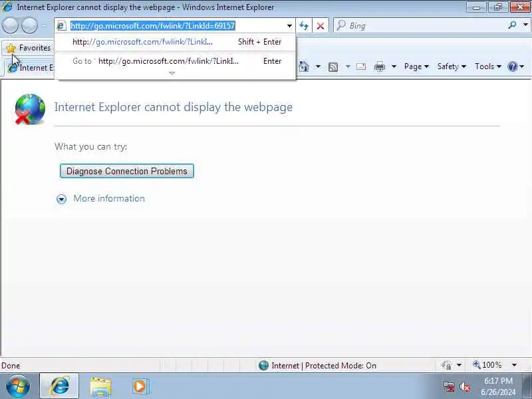The image size is (532, 399).
Task: Open the Print dropdown arrow
Action: click(394, 66)
